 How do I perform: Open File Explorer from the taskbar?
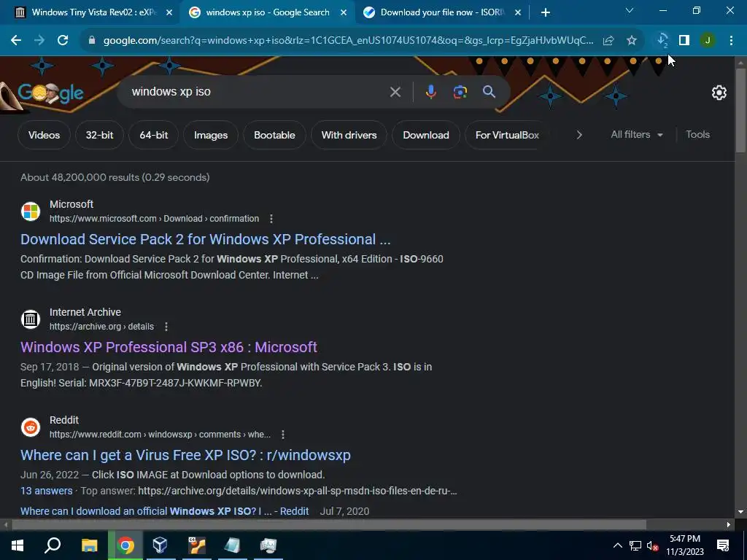click(89, 545)
